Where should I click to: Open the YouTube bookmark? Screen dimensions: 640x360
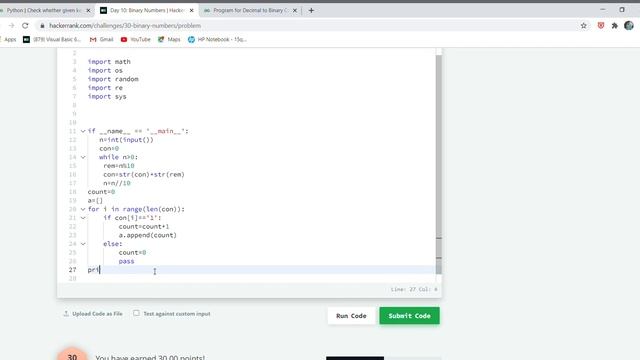[136, 40]
